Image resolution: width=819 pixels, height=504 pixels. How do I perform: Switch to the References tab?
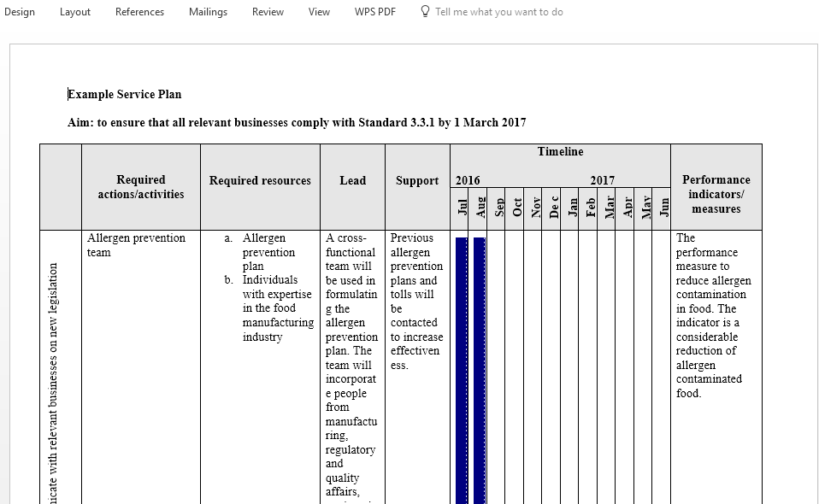pyautogui.click(x=139, y=11)
